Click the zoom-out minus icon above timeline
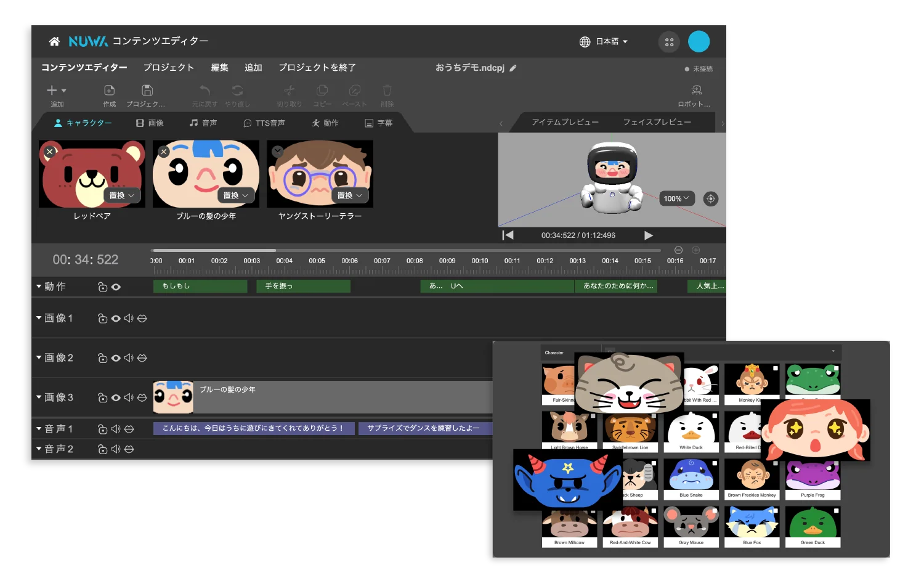 [678, 250]
